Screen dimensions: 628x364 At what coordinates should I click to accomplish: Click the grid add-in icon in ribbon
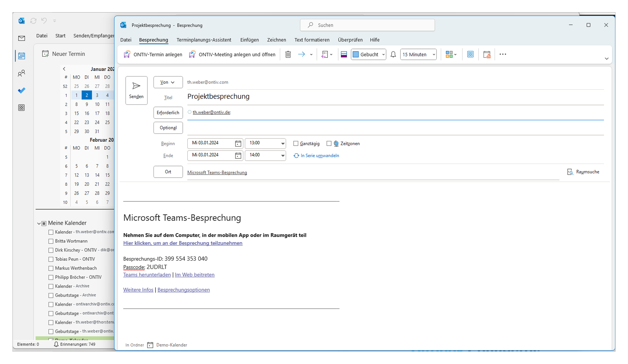[470, 54]
